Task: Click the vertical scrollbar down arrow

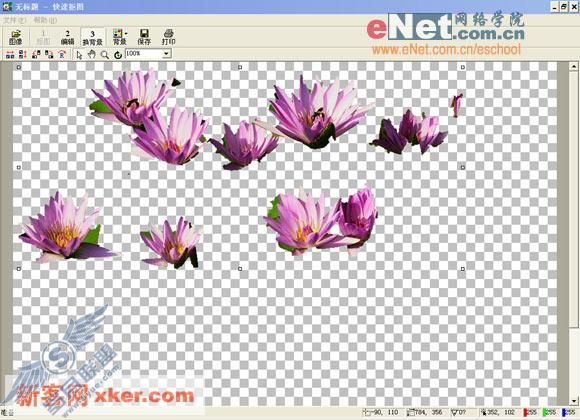Action: (574, 401)
